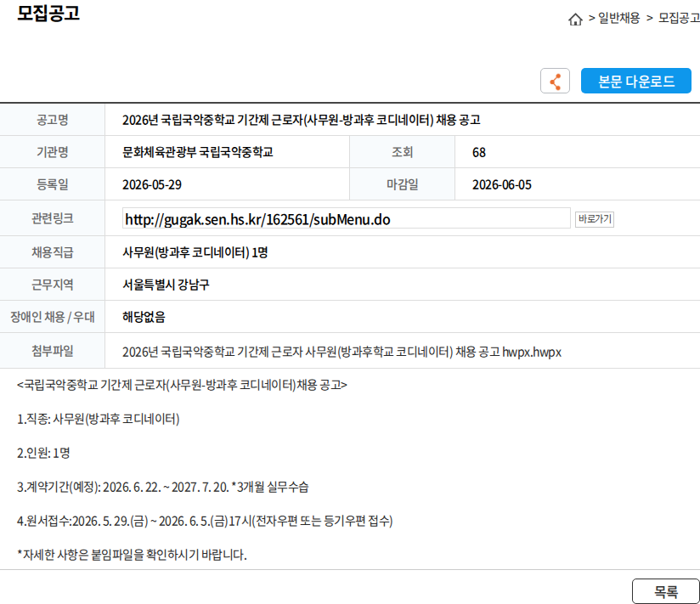Click the 장애인 채용 value 해당없음
Image resolution: width=700 pixels, height=604 pixels.
pyautogui.click(x=144, y=317)
